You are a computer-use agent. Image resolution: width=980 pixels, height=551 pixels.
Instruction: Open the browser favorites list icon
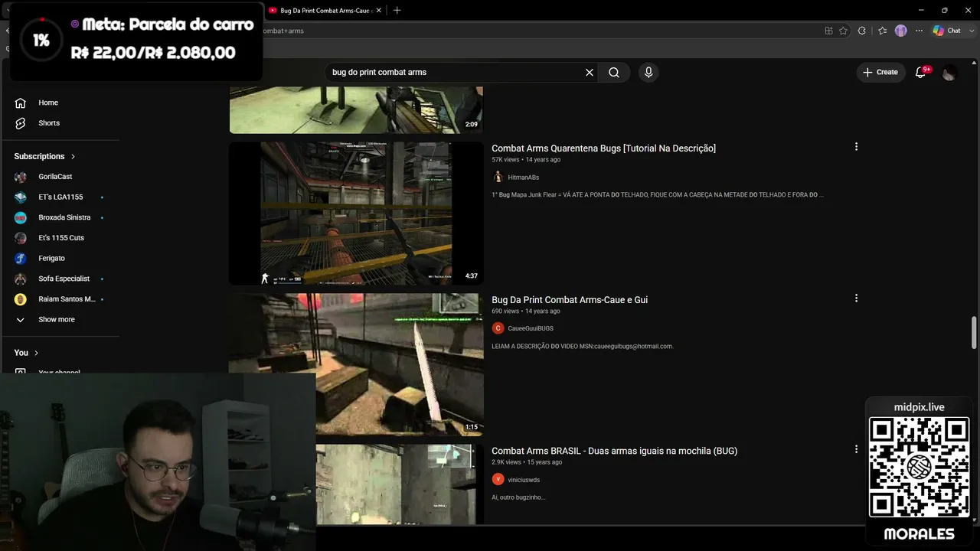pyautogui.click(x=882, y=31)
